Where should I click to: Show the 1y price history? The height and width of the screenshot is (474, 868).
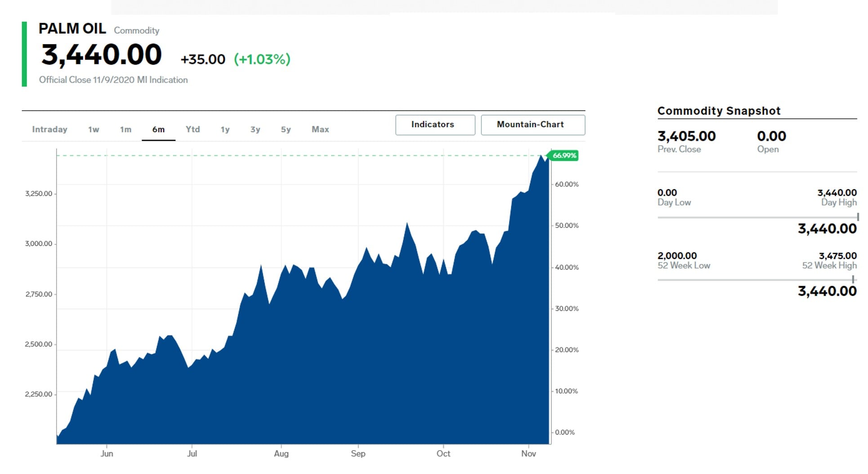pyautogui.click(x=225, y=130)
